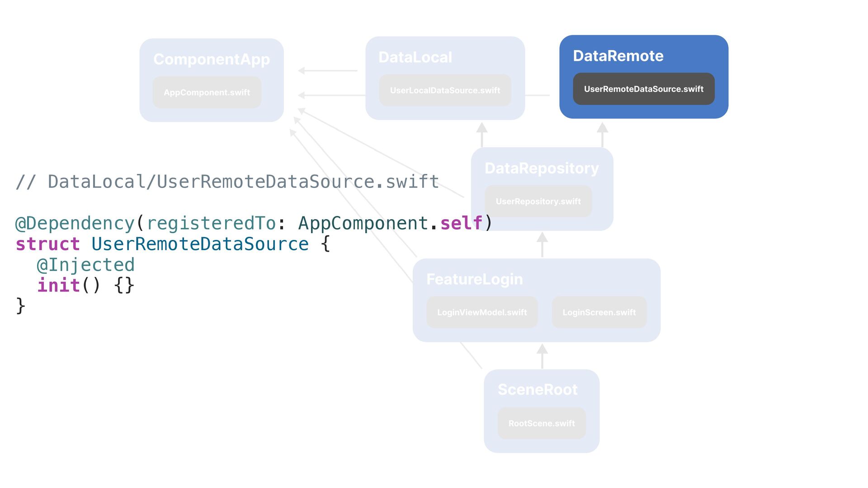The width and height of the screenshot is (868, 488).
Task: Click the DataLocal module title
Action: tap(415, 57)
